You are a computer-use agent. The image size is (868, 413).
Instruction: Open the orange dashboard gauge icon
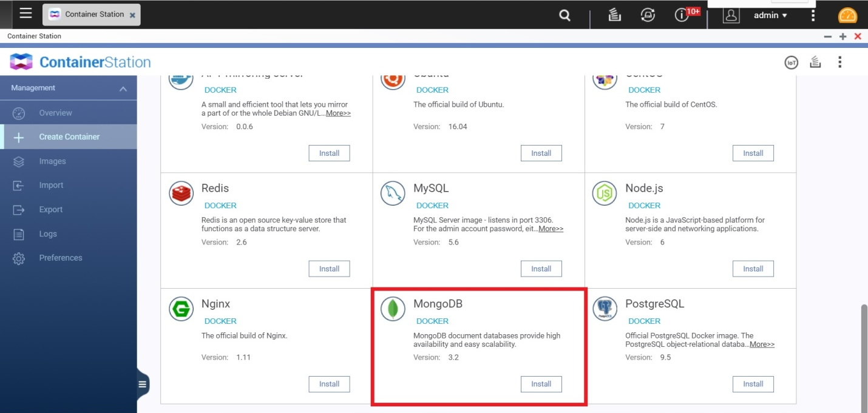(847, 16)
